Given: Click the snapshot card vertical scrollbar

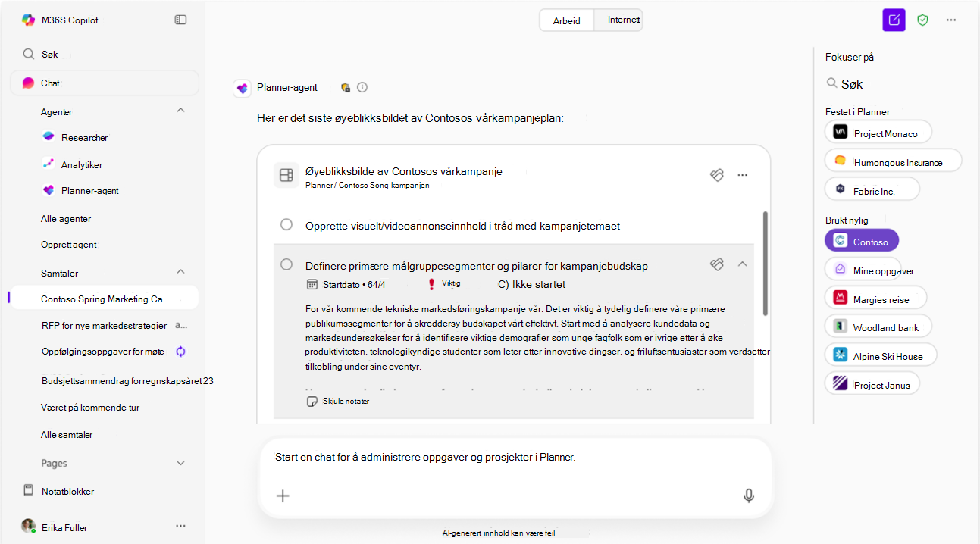Looking at the screenshot, I should point(766,264).
